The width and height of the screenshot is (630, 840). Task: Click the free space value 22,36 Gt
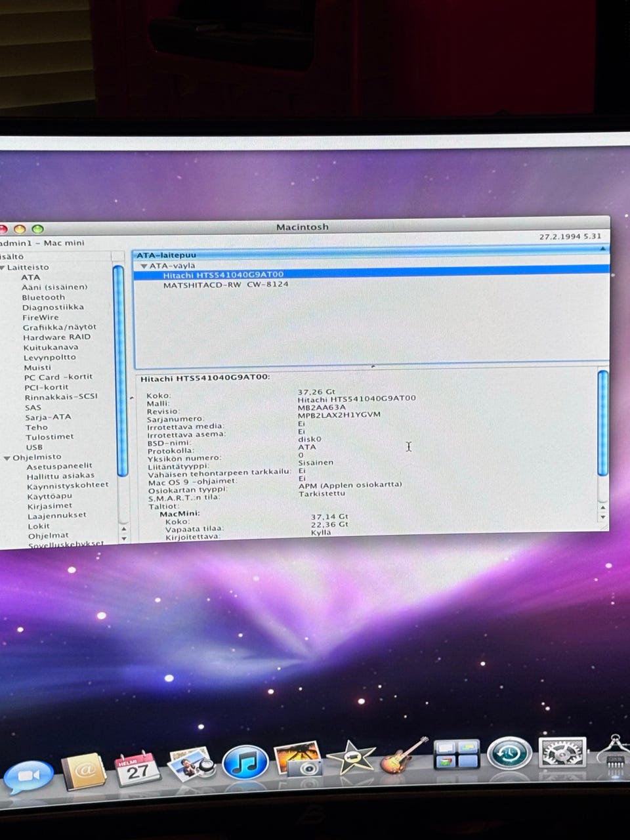(x=330, y=524)
